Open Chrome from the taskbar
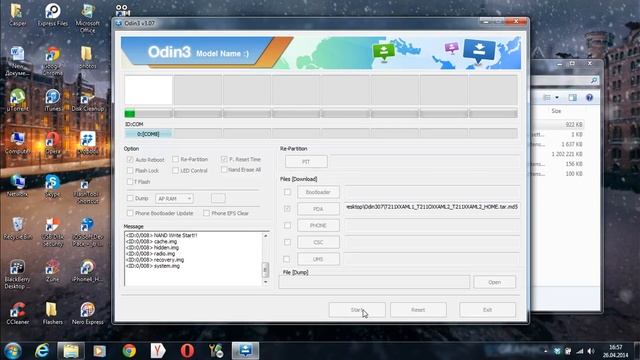640x360 pixels. pyautogui.click(x=129, y=351)
